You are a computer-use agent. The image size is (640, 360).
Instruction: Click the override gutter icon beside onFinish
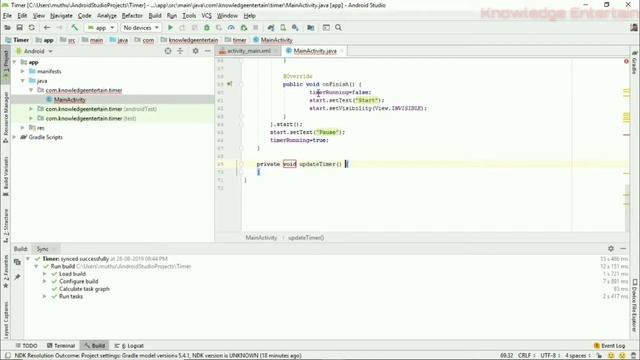pyautogui.click(x=229, y=84)
